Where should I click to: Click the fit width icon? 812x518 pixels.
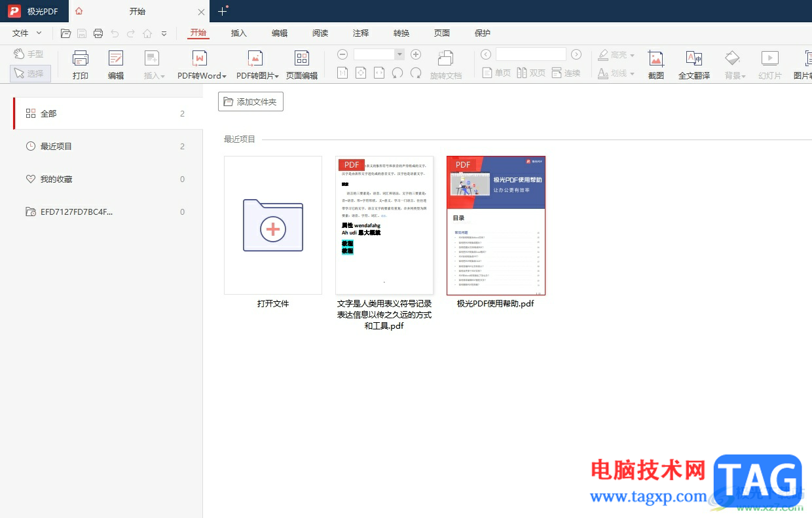[379, 73]
